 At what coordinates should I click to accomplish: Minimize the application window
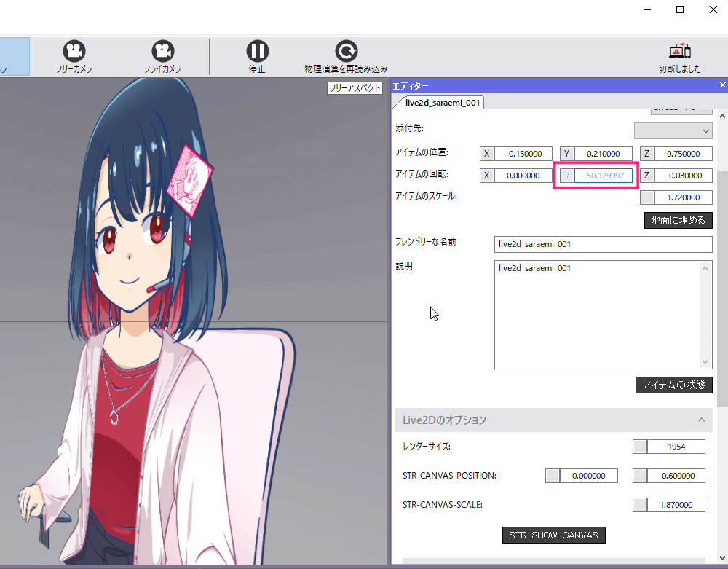tap(646, 9)
